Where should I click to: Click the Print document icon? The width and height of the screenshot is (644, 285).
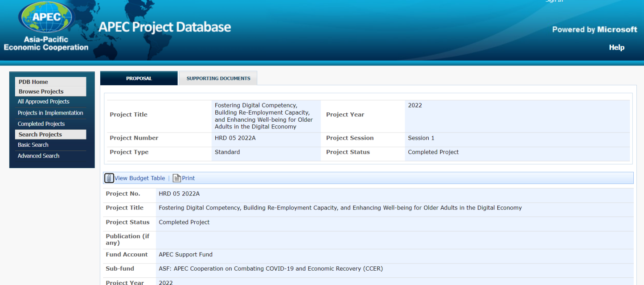click(176, 178)
